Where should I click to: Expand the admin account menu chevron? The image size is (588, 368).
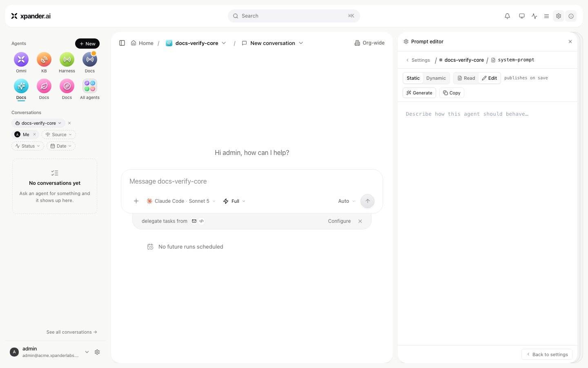coord(87,352)
